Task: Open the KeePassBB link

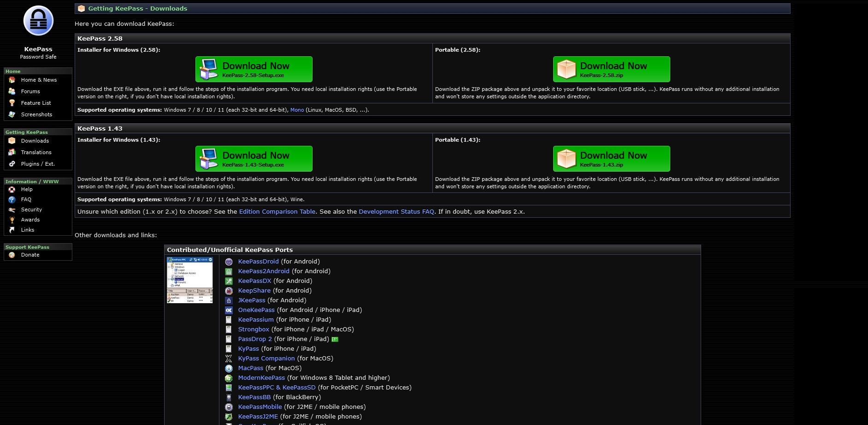Action: point(254,397)
